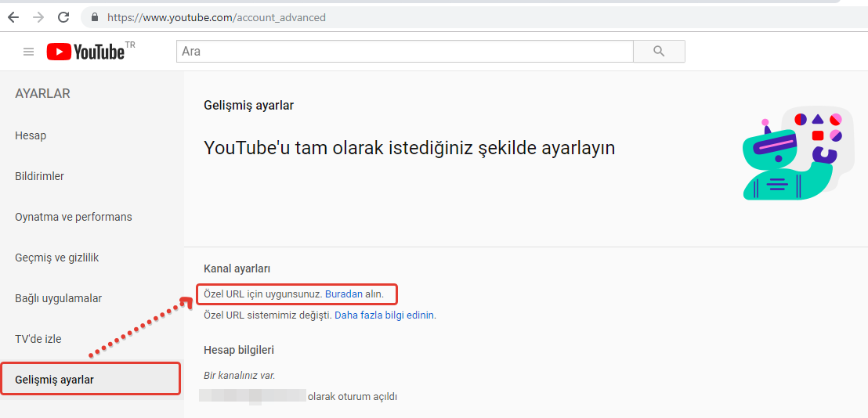Select Bağlı uygulamalar in sidebar
This screenshot has height=418, width=868.
coord(59,298)
